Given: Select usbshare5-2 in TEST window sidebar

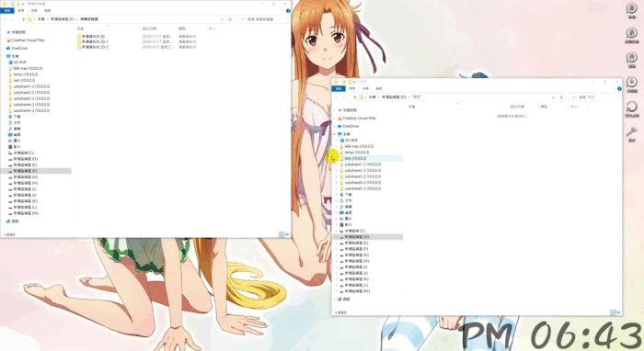Looking at the screenshot, I should tap(361, 188).
